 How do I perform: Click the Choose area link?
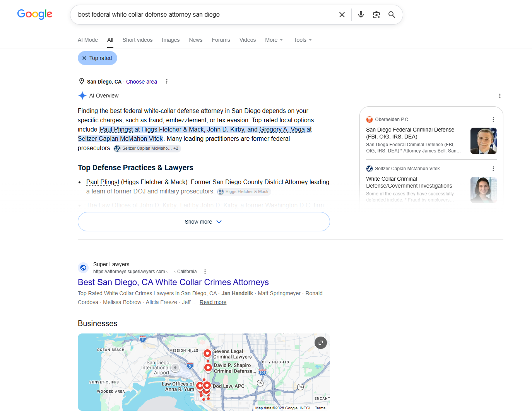142,82
